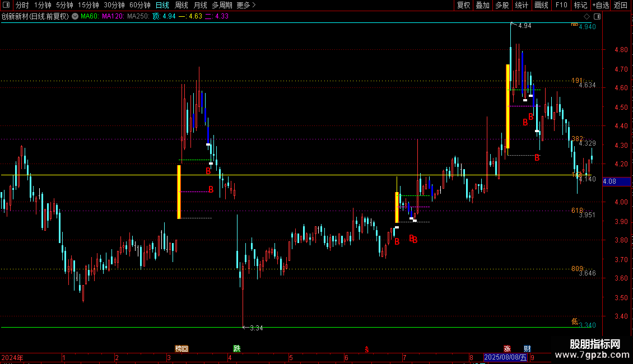Open the indicator dropdown next to 创新新材
The image size is (633, 364).
[x=75, y=16]
